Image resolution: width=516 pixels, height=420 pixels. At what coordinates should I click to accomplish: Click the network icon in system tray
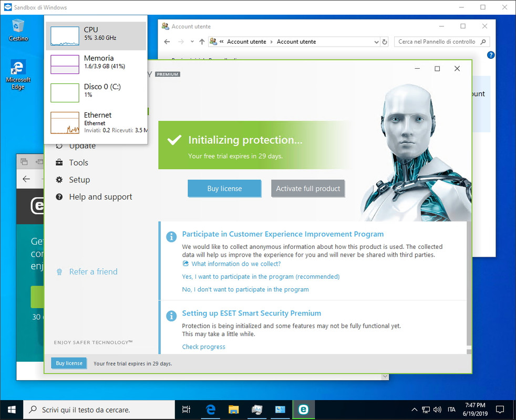426,410
